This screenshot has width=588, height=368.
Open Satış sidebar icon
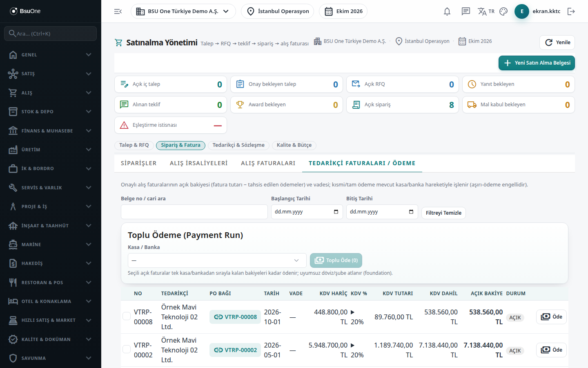click(x=13, y=74)
